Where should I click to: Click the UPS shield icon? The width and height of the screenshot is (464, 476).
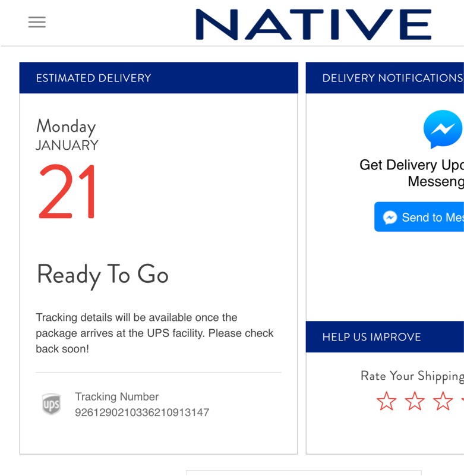click(51, 404)
